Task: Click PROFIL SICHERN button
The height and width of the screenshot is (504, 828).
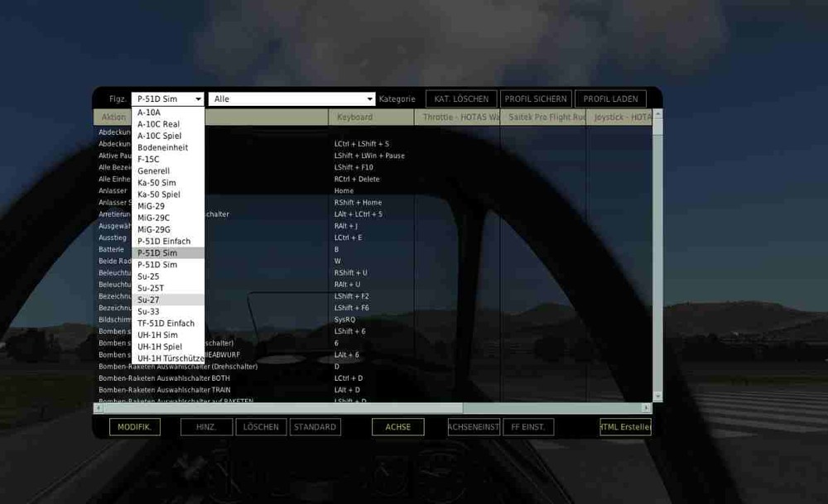Action: [536, 98]
